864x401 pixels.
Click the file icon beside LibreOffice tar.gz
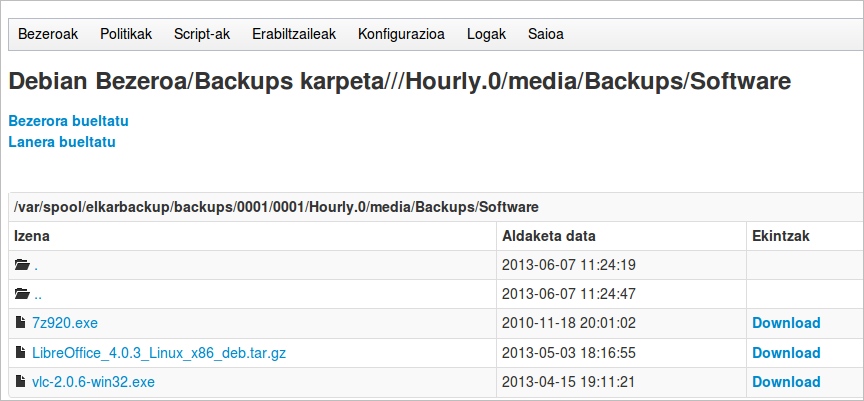tap(22, 353)
